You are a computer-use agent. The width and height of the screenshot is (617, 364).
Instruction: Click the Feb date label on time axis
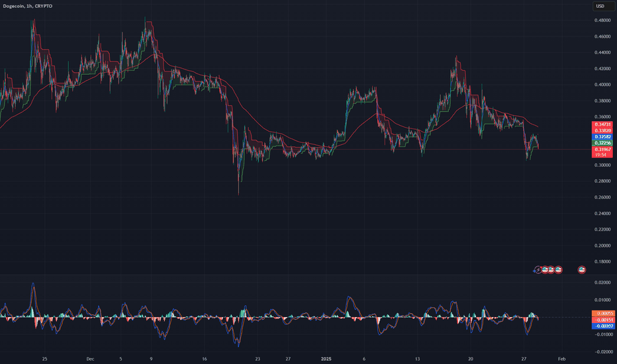tap(562, 359)
